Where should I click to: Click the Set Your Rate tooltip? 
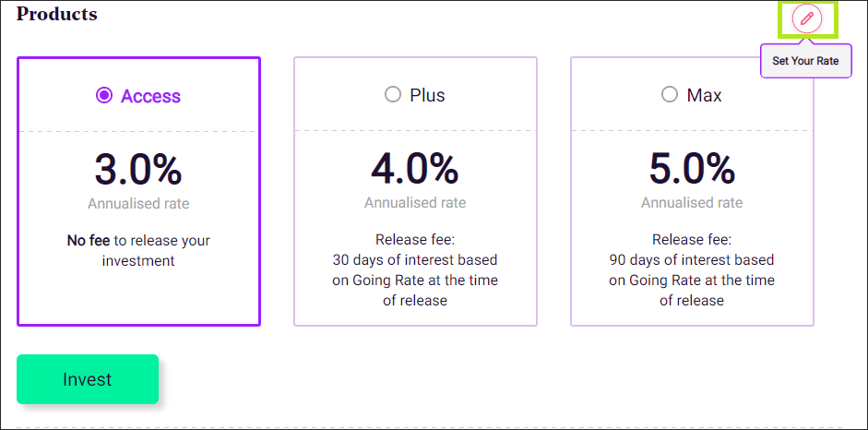(805, 61)
